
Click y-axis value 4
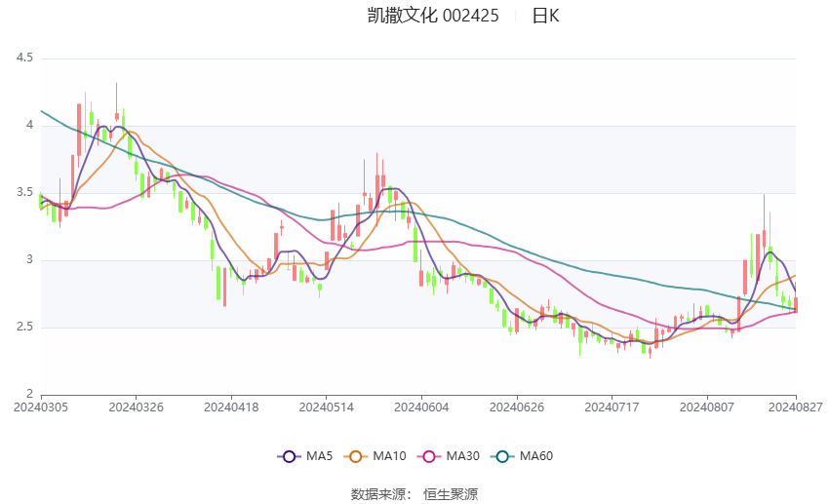29,125
